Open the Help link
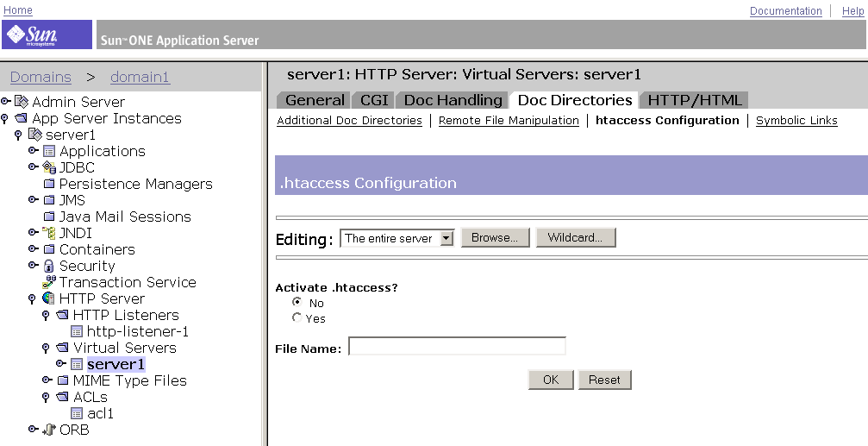The height and width of the screenshot is (446, 868). coord(852,10)
